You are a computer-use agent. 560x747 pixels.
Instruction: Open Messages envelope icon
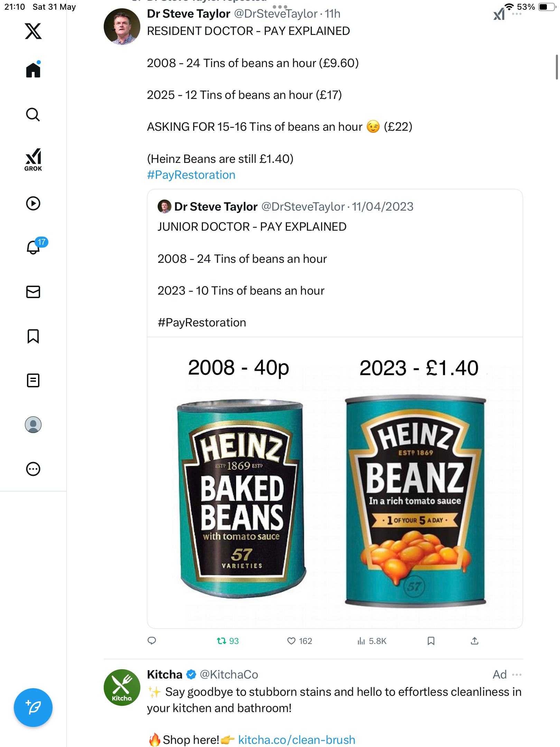click(x=33, y=292)
